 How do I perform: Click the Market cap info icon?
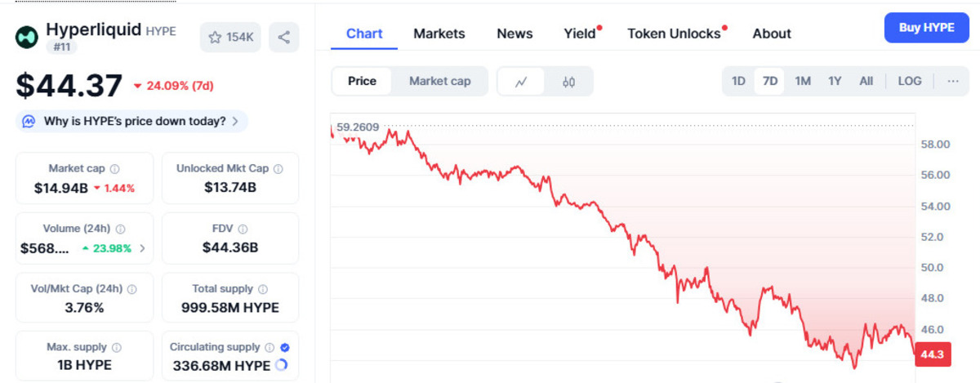click(x=114, y=169)
